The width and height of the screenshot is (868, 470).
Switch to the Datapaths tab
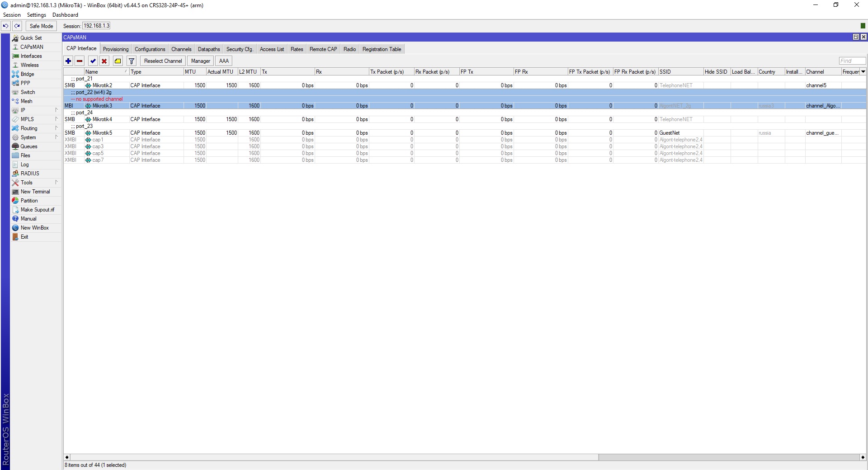click(209, 49)
